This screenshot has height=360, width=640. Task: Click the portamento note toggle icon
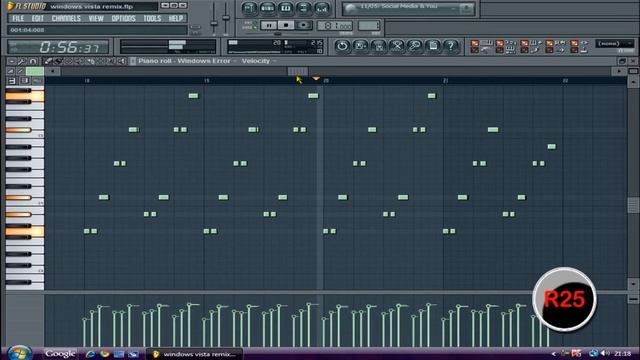[x=20, y=71]
